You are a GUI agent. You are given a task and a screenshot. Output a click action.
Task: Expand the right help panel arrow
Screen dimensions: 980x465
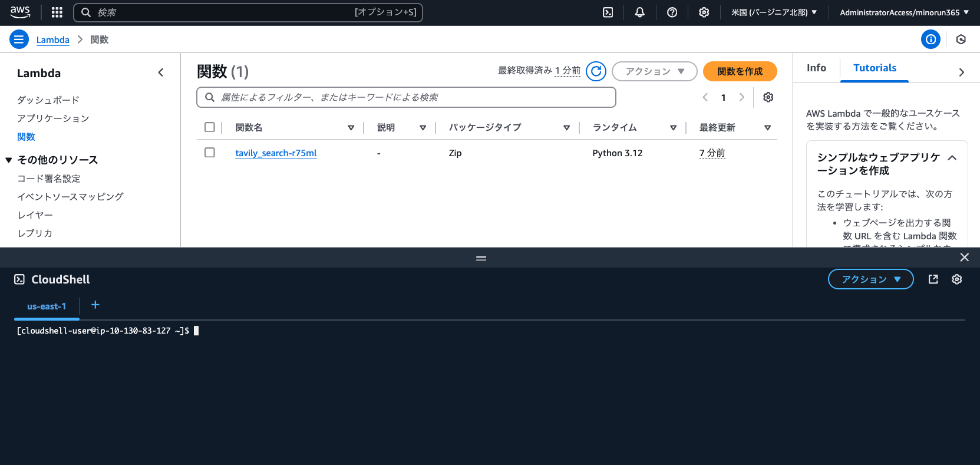click(x=961, y=72)
